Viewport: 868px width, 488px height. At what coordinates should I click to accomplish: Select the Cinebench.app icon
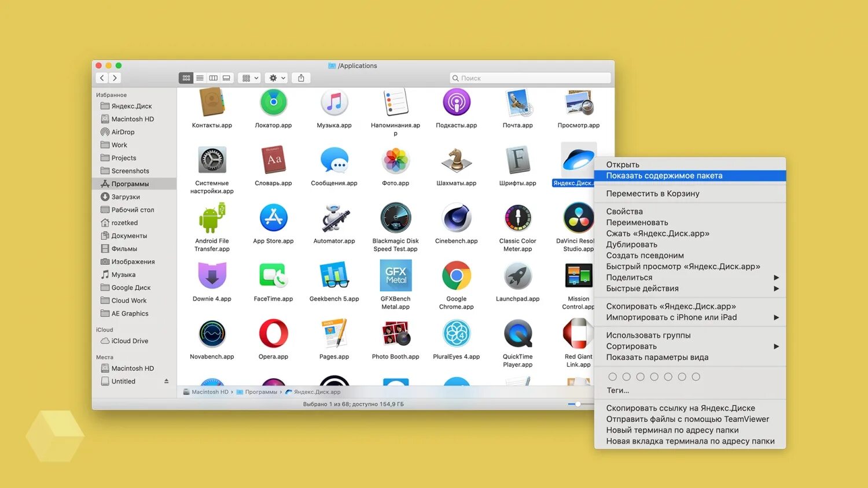pos(456,218)
